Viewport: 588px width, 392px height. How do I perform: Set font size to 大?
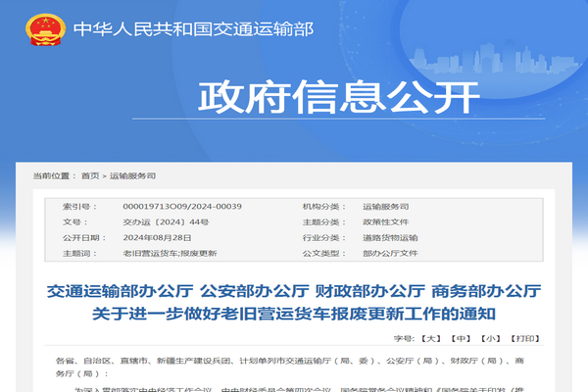[x=431, y=337]
